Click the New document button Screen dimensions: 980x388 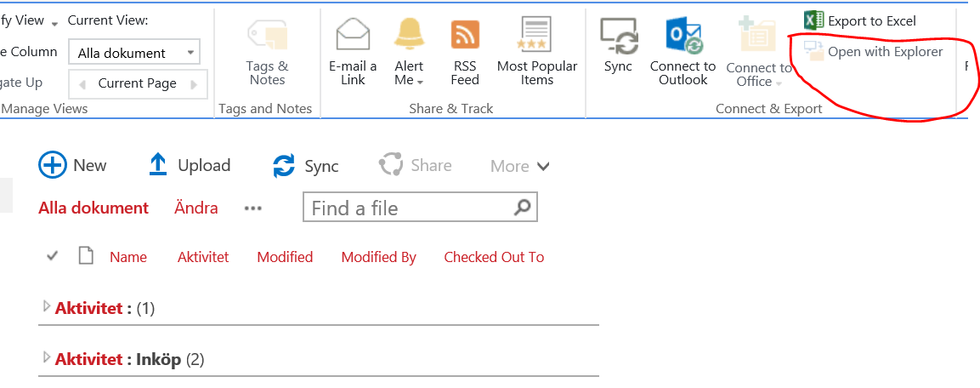[x=72, y=165]
